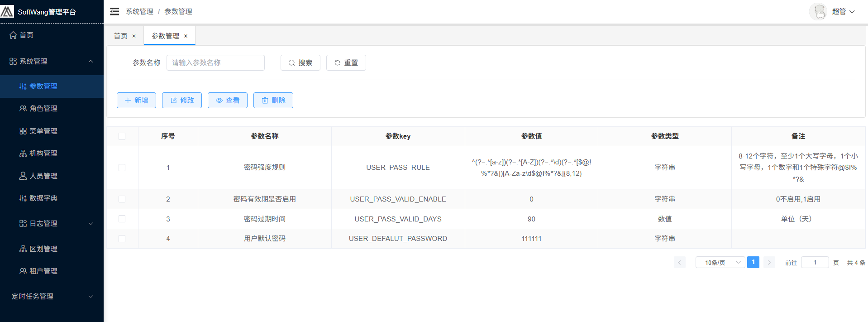Viewport: 868px width, 322px height.
Task: Click the user avatar picture
Action: [817, 11]
